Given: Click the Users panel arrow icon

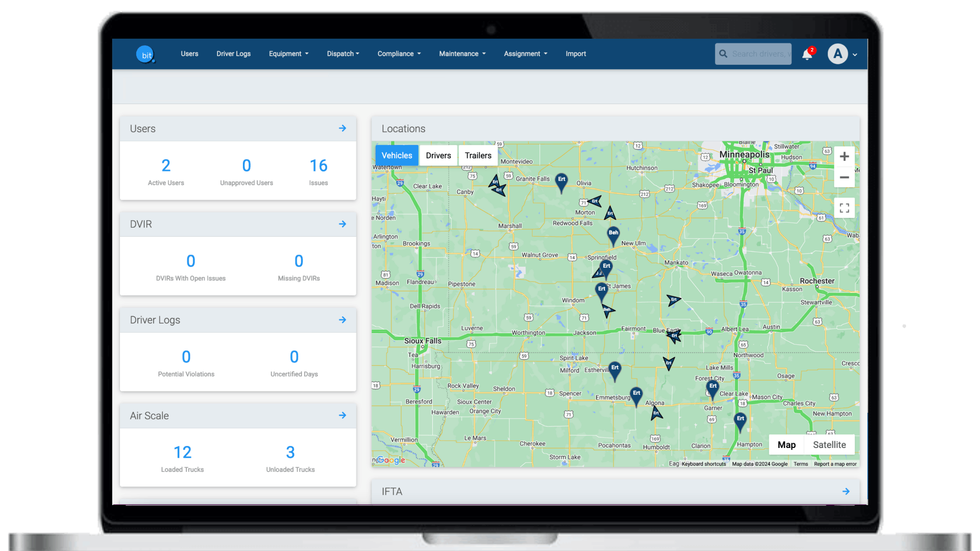Looking at the screenshot, I should (342, 129).
